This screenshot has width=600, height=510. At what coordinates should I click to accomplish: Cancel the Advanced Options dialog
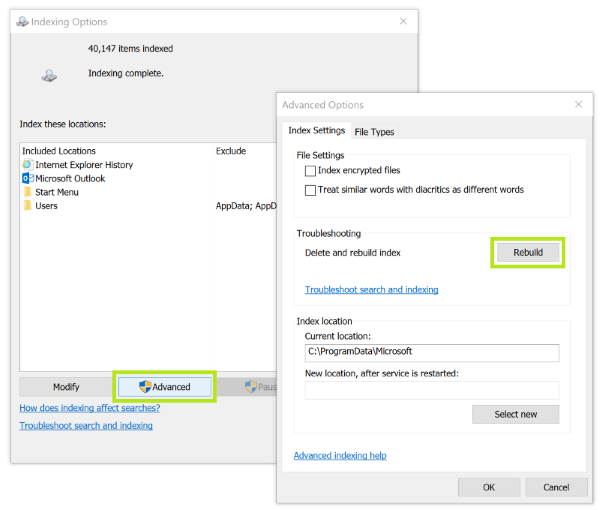point(556,487)
